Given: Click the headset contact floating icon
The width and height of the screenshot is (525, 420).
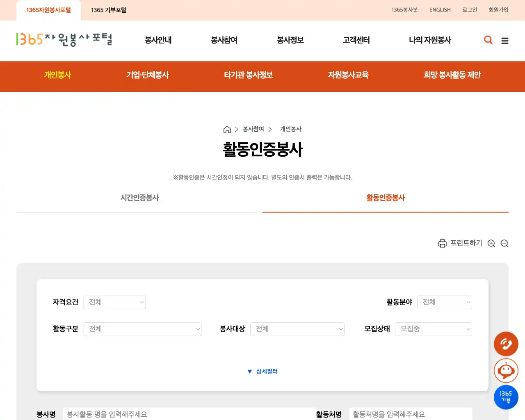Looking at the screenshot, I should point(506,344).
